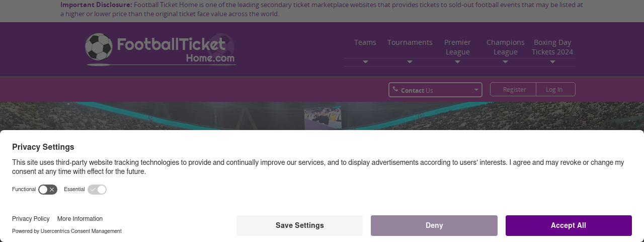Image resolution: width=644 pixels, height=242 pixels.
Task: Toggle the Essential cookies switch
Action: pos(97,190)
